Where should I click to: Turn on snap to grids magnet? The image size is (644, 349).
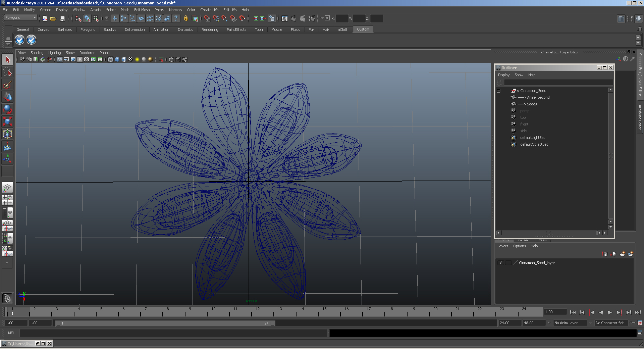(x=207, y=18)
